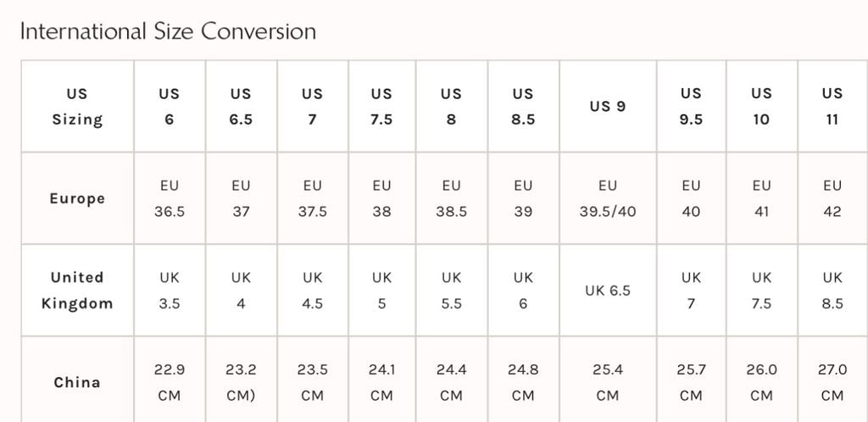This screenshot has width=868, height=422.
Task: Select the EU 42 cell
Action: click(832, 199)
